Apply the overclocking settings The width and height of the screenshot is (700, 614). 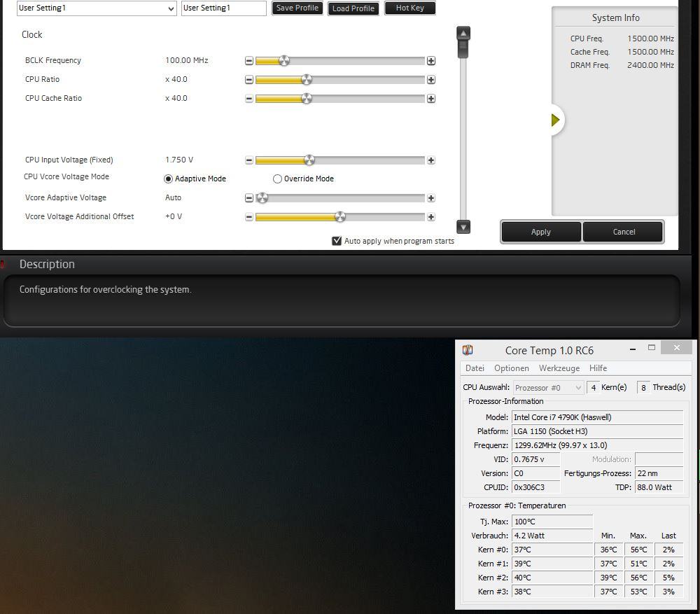541,232
